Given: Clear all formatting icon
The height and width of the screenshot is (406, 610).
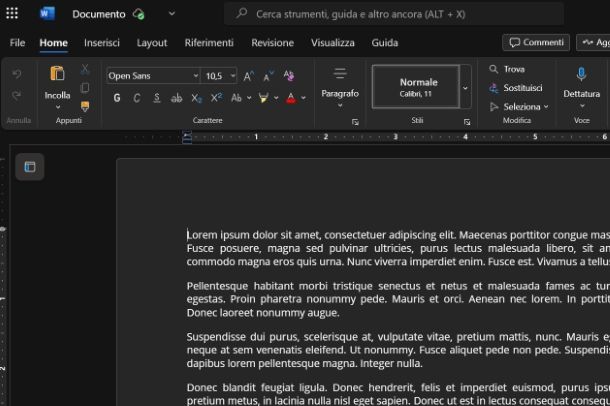Looking at the screenshot, I should tap(289, 75).
